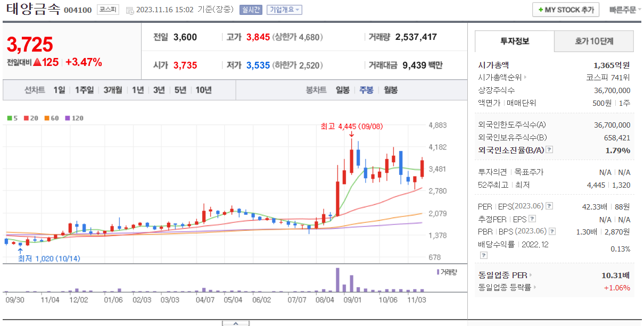Screen dimensions: 644x326
Task: Select the 3개월 line chart period
Action: click(113, 90)
